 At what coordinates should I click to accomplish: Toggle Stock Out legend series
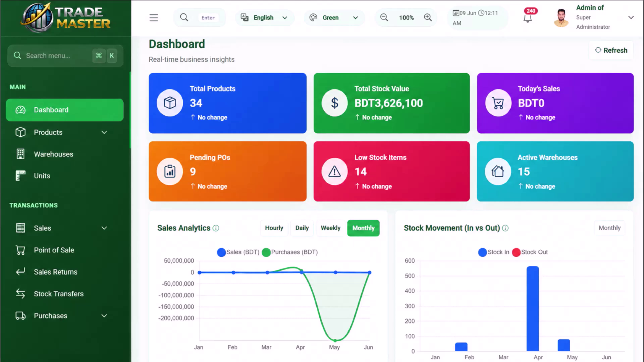click(529, 252)
